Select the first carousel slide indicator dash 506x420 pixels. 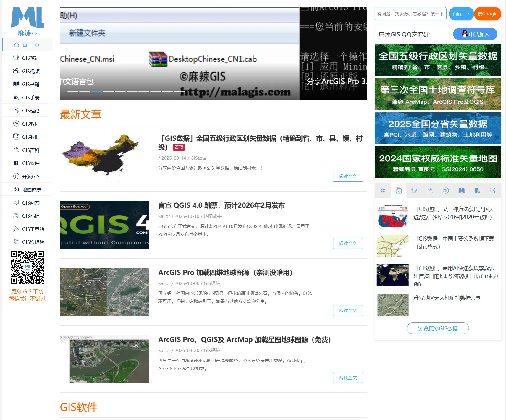pyautogui.click(x=73, y=92)
